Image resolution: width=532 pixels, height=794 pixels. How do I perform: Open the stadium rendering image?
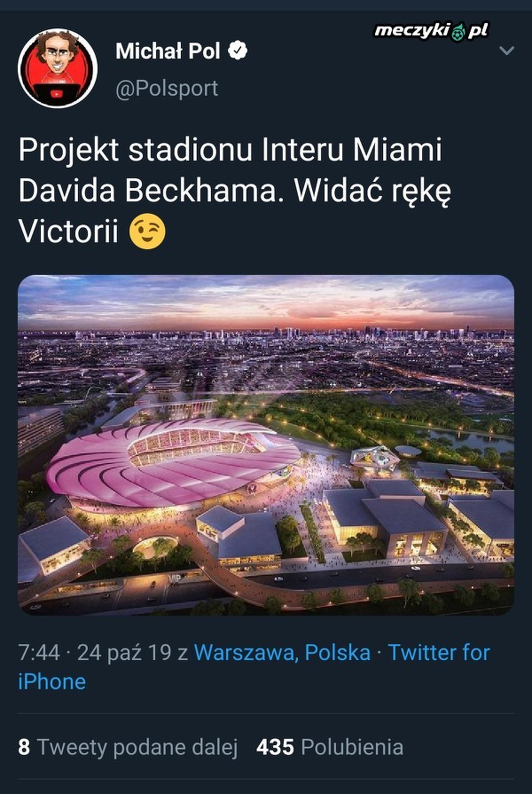[x=266, y=445]
